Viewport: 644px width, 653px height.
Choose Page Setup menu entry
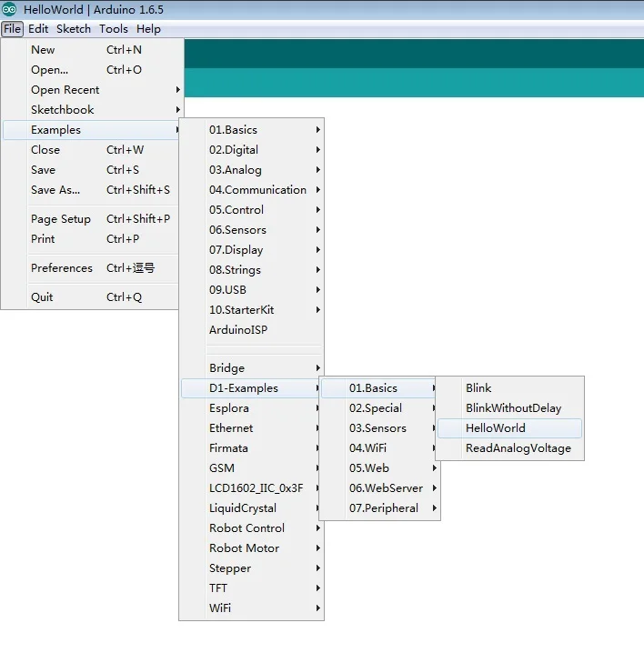[x=91, y=218]
